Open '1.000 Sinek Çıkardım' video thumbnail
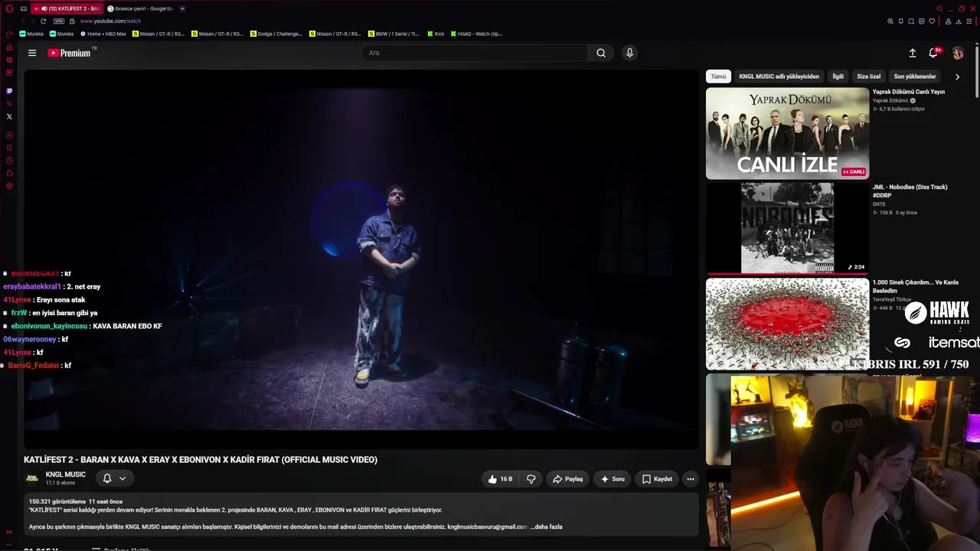This screenshot has width=980, height=551. [787, 324]
